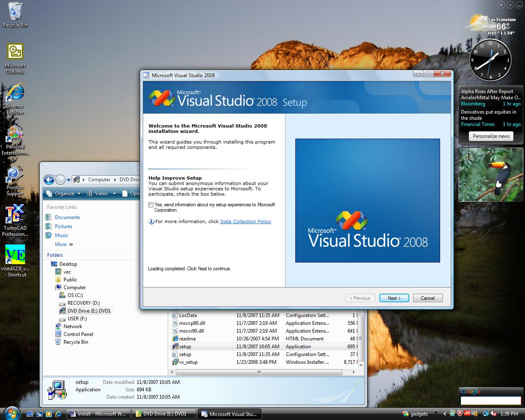
Task: Launch Windows Media Player from Quick Launch
Action: (49, 414)
